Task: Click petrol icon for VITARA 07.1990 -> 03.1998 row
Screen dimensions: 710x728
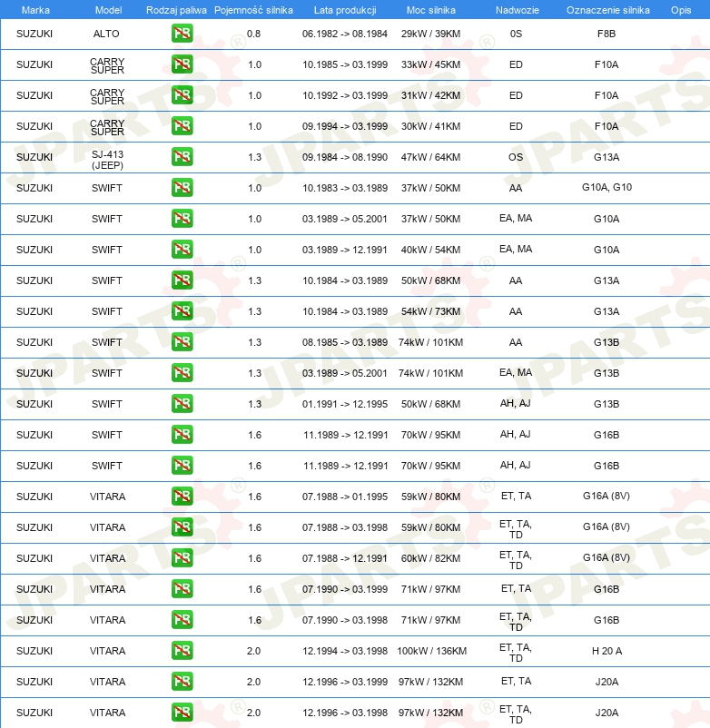Action: point(182,620)
